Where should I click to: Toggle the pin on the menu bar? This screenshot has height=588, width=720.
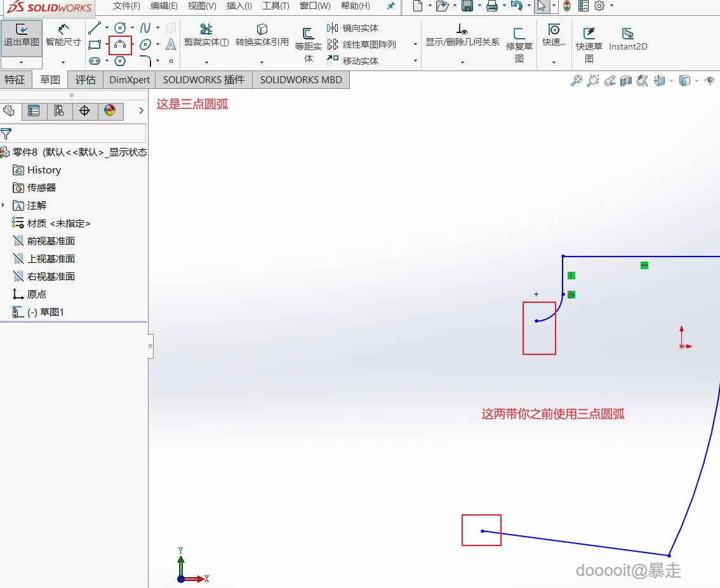point(390,6)
